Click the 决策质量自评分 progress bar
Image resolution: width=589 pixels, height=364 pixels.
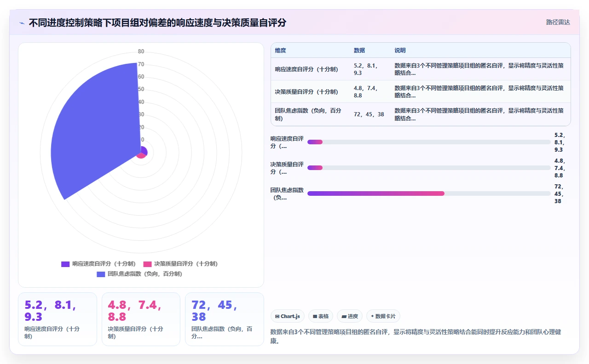coord(429,168)
